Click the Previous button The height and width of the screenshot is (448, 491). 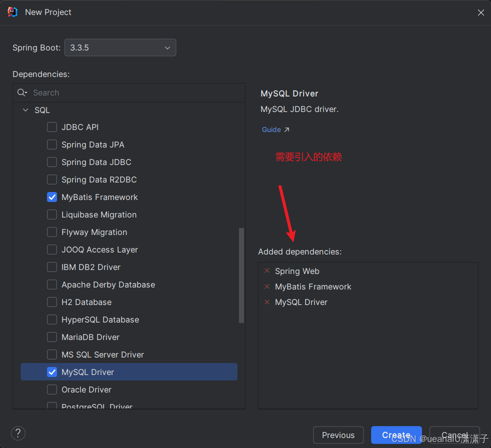point(338,435)
